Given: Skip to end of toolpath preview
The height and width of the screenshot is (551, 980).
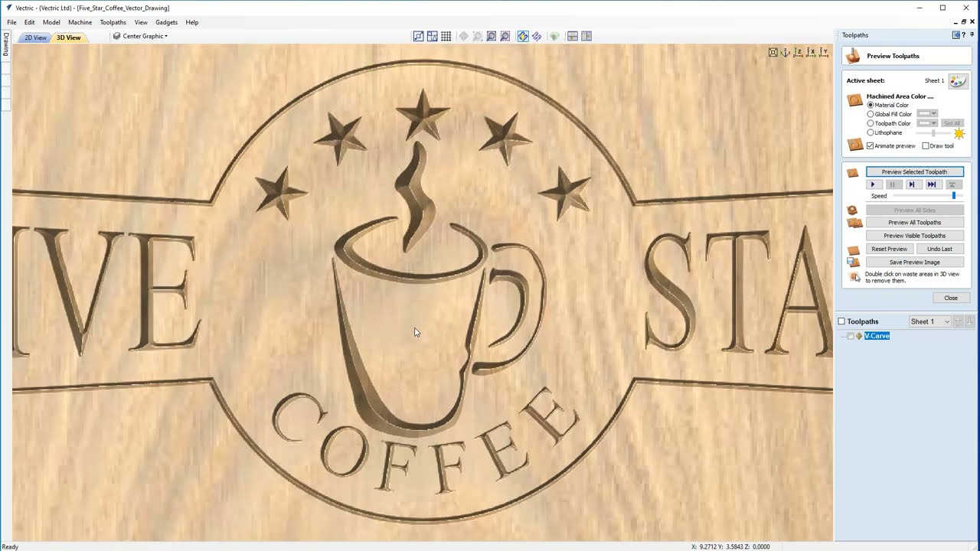Looking at the screenshot, I should click(932, 184).
